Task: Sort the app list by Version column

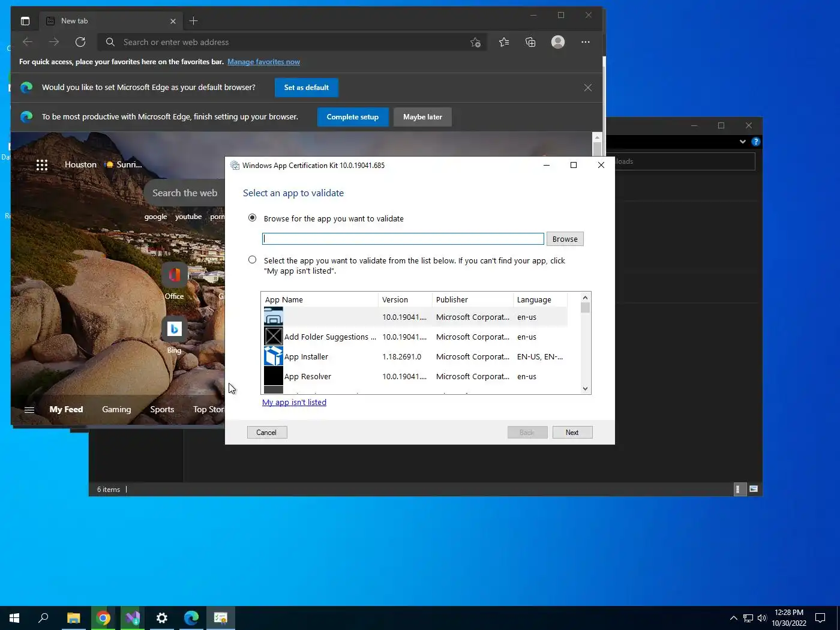Action: 405,299
